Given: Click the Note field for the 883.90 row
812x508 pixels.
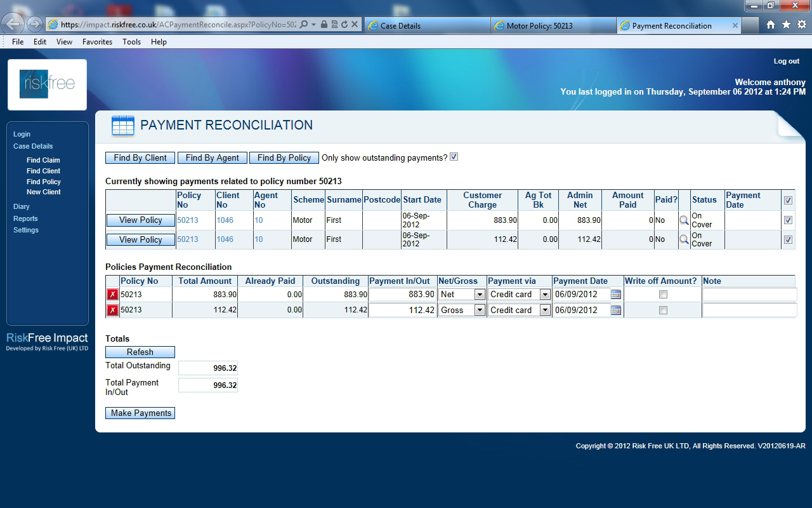Looking at the screenshot, I should (x=749, y=295).
